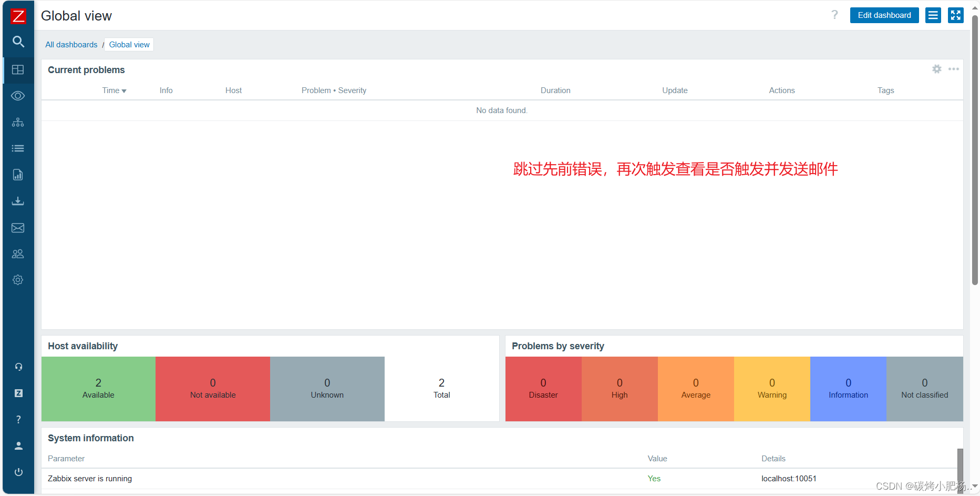Open the Integrations Z icon
This screenshot has width=980, height=496.
pos(18,393)
